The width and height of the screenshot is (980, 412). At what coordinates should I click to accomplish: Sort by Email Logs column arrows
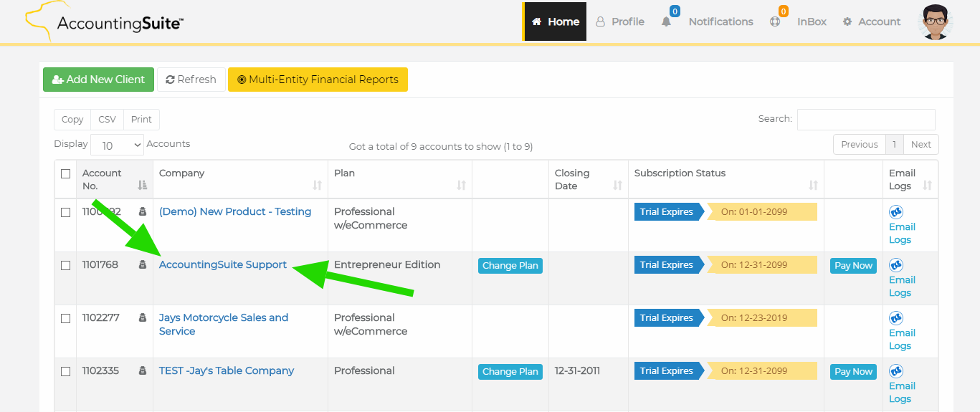[928, 186]
